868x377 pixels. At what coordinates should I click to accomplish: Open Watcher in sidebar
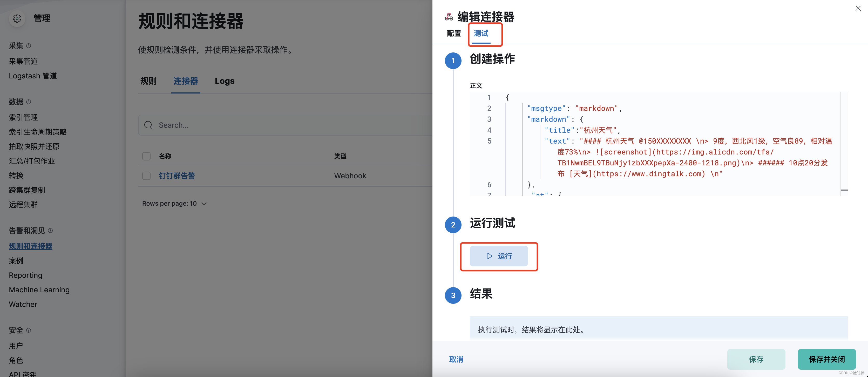[23, 304]
